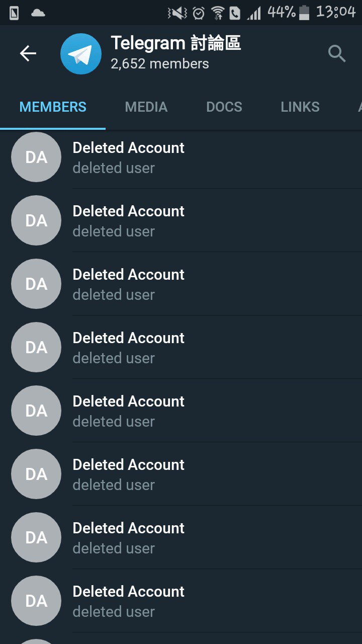
Task: Tap the alarm clock status icon
Action: point(199,13)
